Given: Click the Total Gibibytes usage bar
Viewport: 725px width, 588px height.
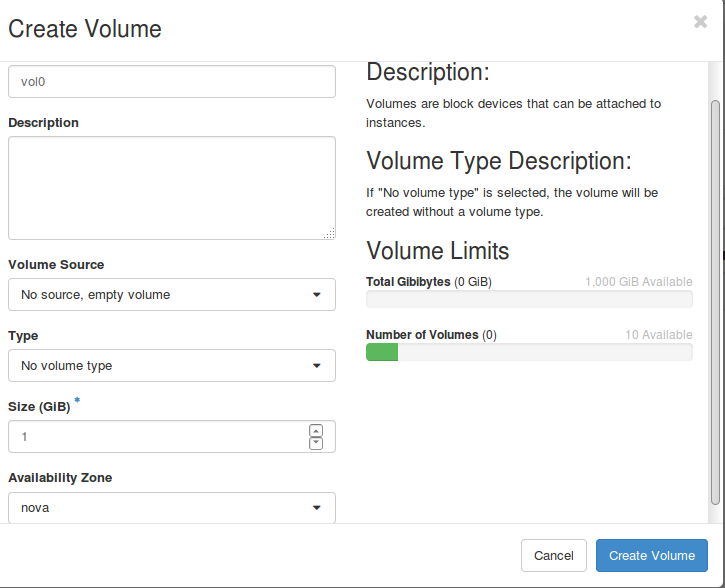Looking at the screenshot, I should coord(529,299).
